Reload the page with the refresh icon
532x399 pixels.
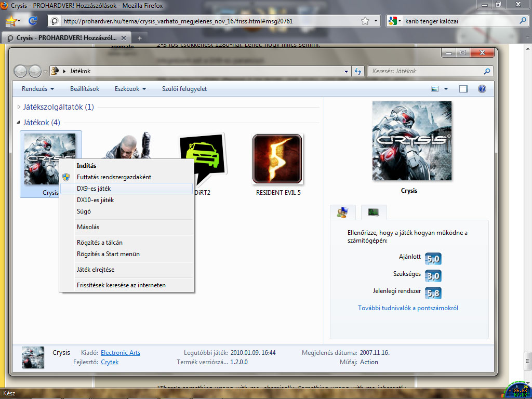click(x=33, y=21)
